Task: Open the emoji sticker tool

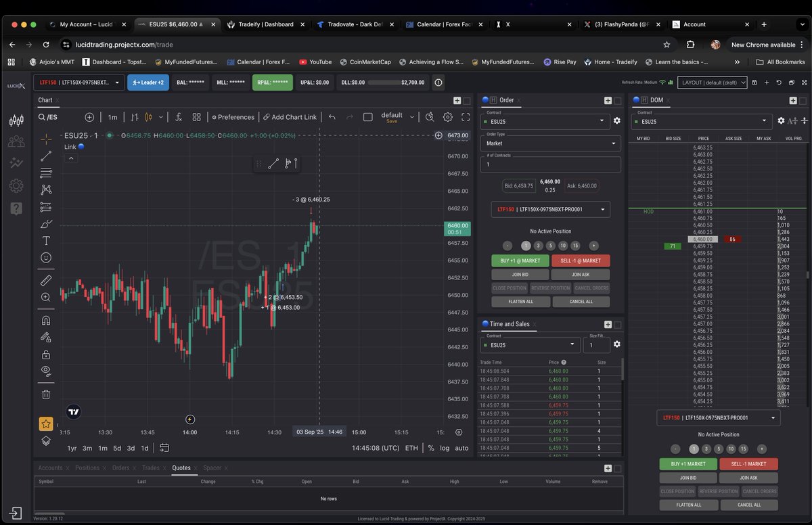Action: (46, 257)
